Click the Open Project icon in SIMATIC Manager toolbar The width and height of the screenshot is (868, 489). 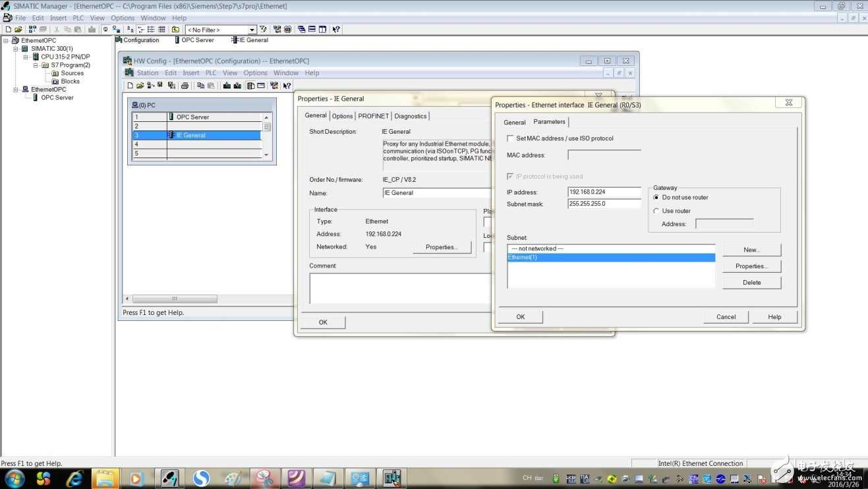click(18, 30)
